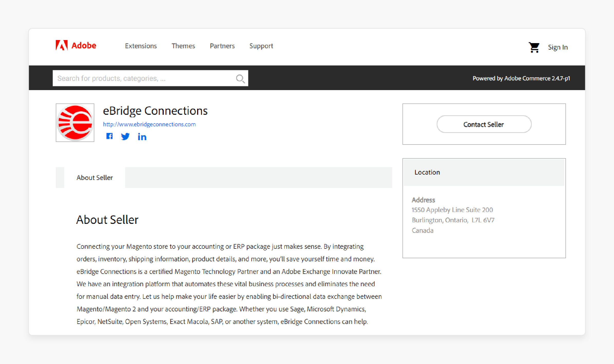
Task: Open the Support menu
Action: (261, 46)
